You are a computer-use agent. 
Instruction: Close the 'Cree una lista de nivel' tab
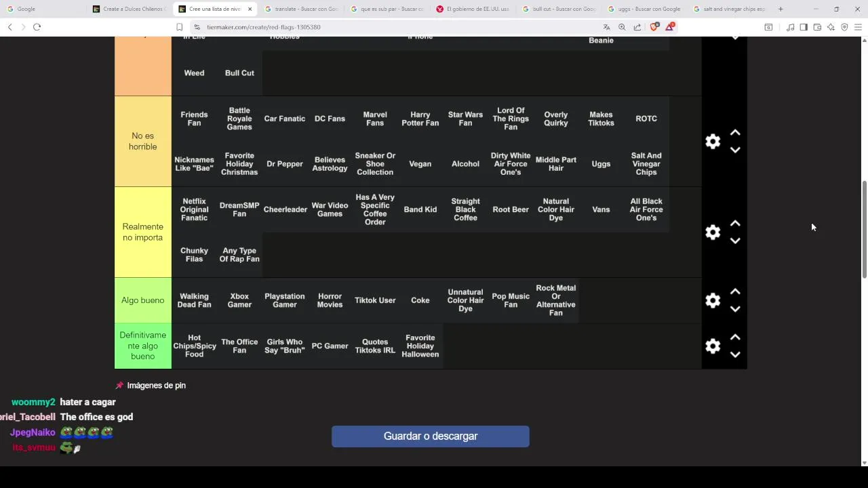[250, 9]
